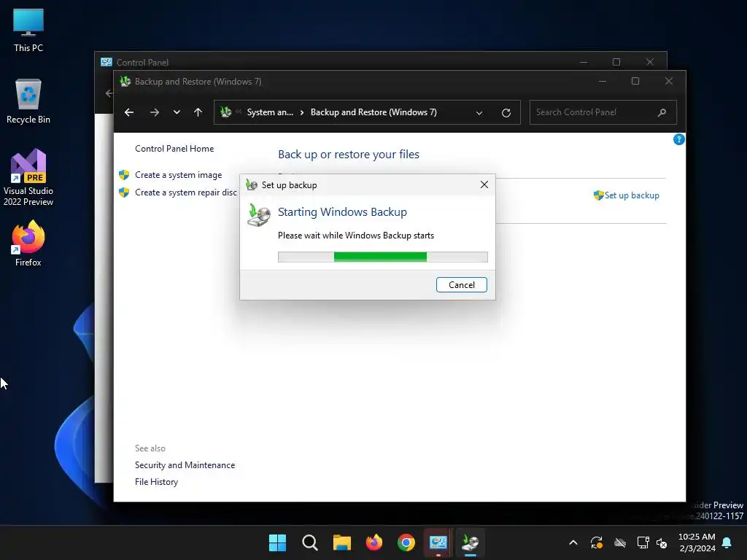
Task: Click the address bar Backup and Restore icon
Action: (226, 112)
